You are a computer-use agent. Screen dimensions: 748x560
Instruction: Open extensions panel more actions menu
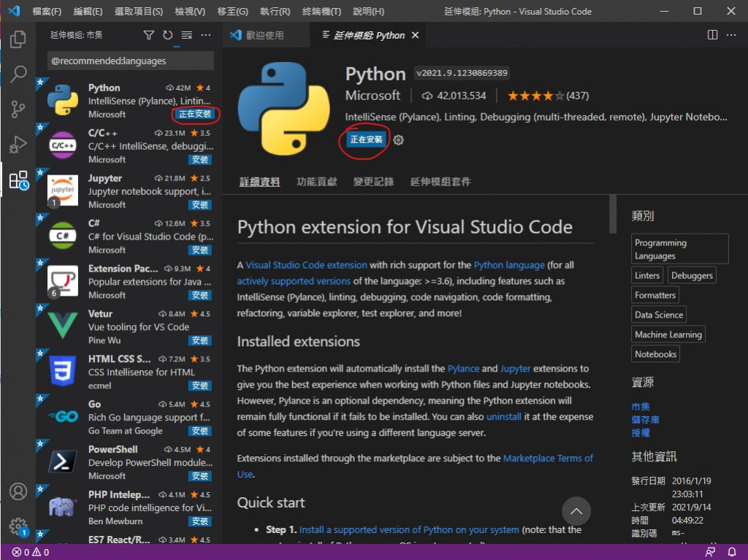205,35
